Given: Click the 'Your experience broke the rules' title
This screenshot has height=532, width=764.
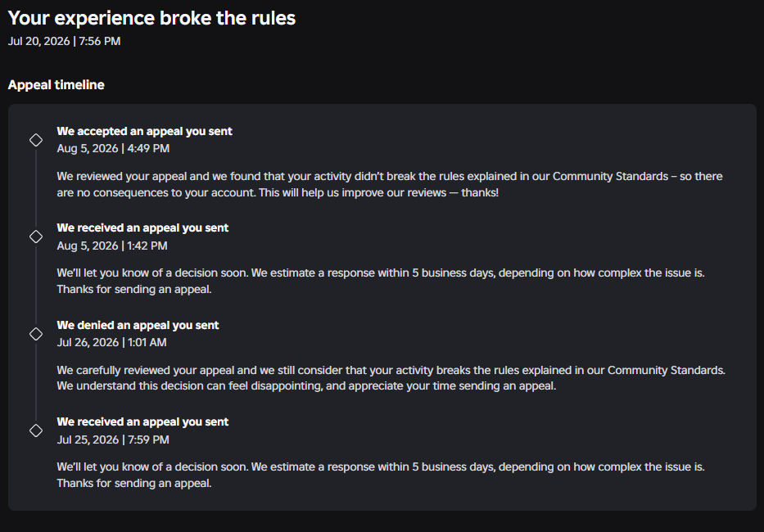Looking at the screenshot, I should tap(151, 19).
